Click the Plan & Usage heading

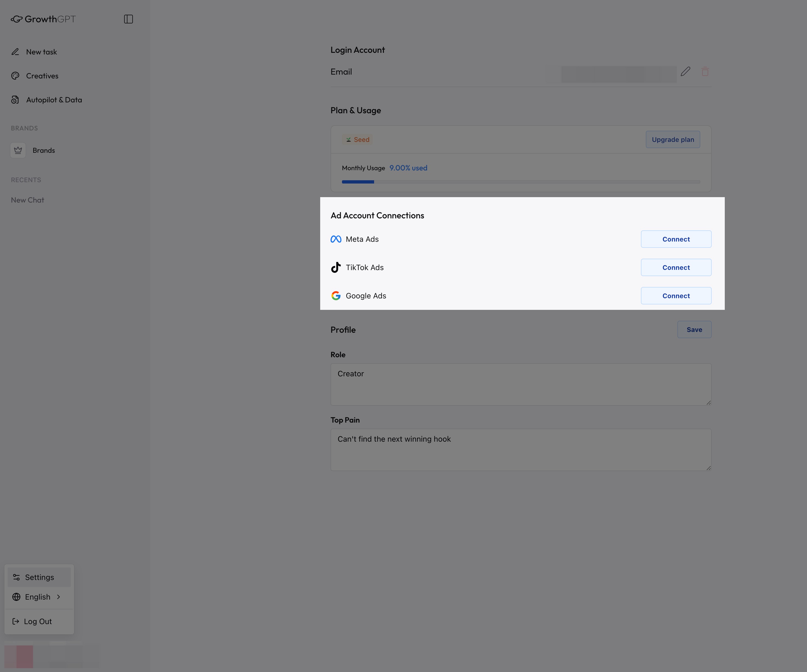(x=356, y=110)
